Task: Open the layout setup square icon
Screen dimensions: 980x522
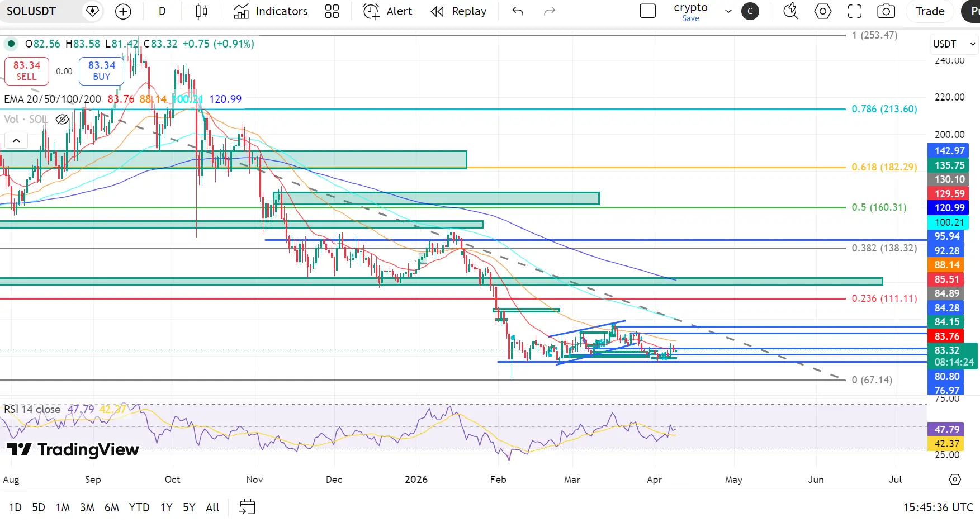Action: coord(647,11)
